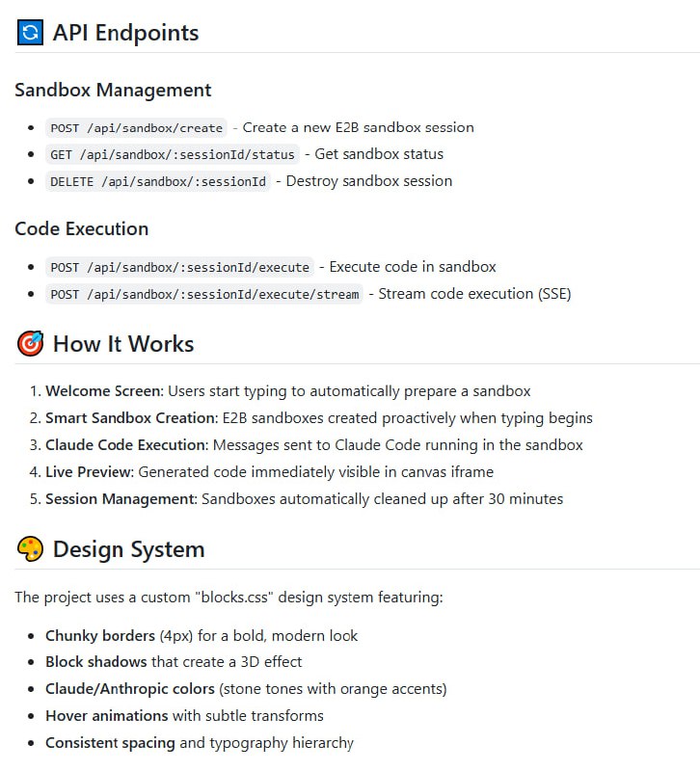
Task: Click the DELETE /api/sandbox/:sessionId code snippet
Action: pos(157,181)
